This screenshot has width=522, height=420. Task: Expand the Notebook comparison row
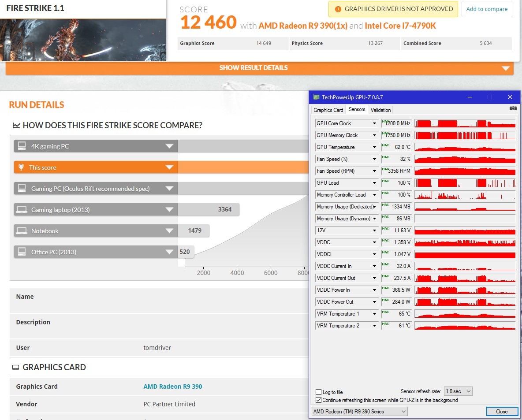pos(169,230)
